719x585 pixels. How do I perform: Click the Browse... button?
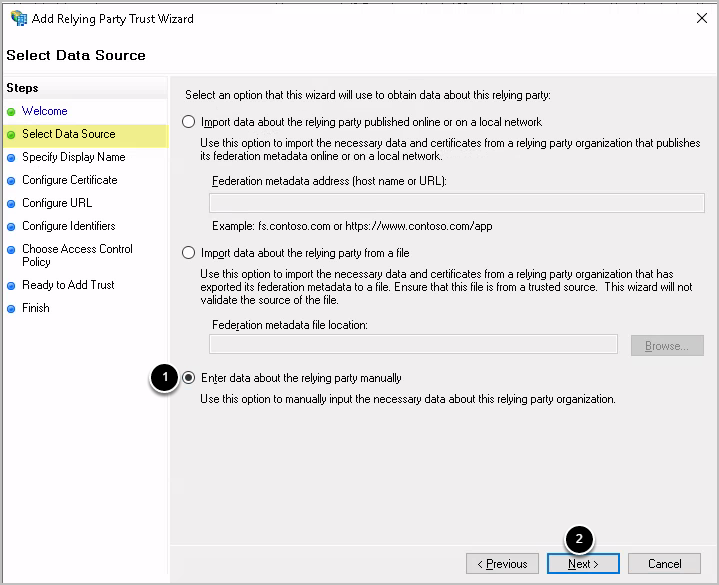667,346
